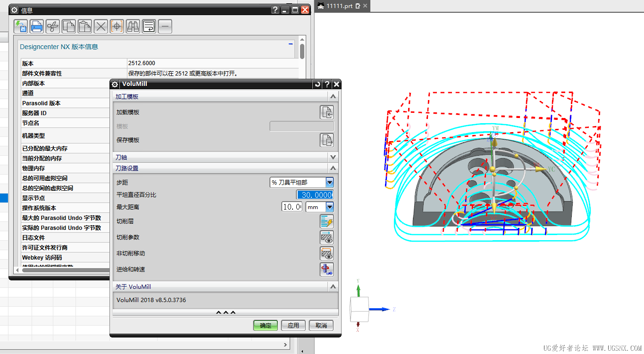Collapse the 加工模板 section
The width and height of the screenshot is (644, 354).
tap(333, 96)
